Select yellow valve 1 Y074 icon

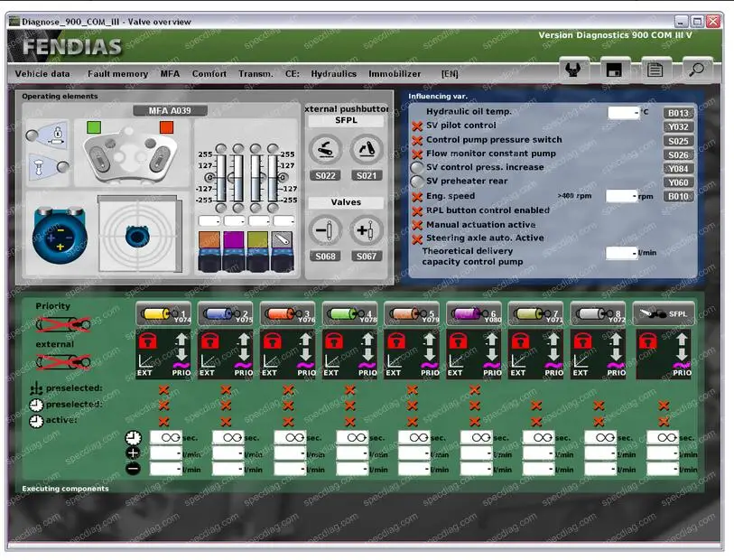[x=163, y=314]
